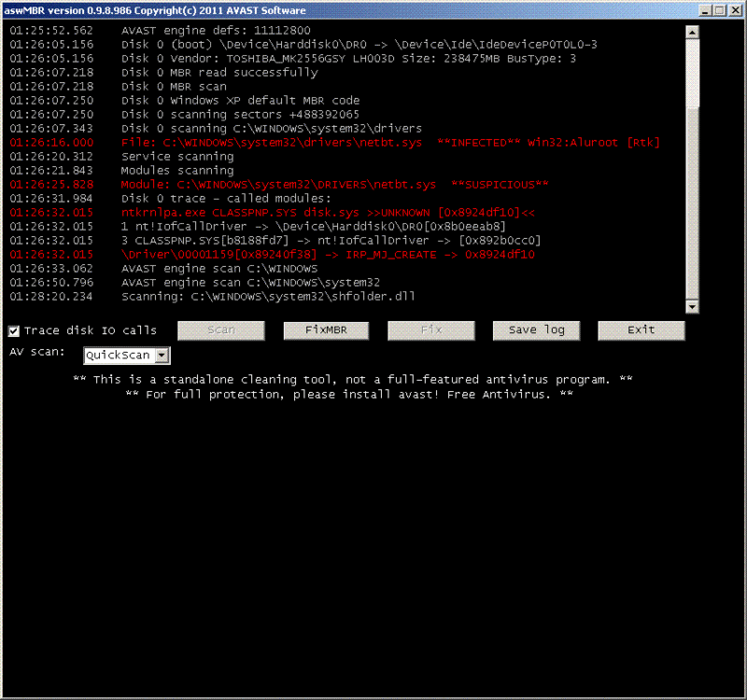Select the '\Driver\00001159' IRP_MJ_CREATE line
The image size is (747, 700).
[x=272, y=255]
